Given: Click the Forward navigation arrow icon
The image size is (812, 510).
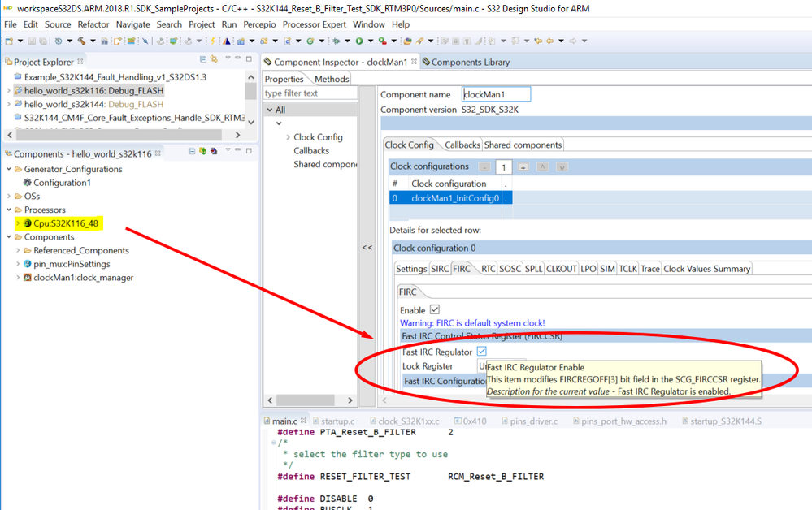Looking at the screenshot, I should [x=573, y=41].
